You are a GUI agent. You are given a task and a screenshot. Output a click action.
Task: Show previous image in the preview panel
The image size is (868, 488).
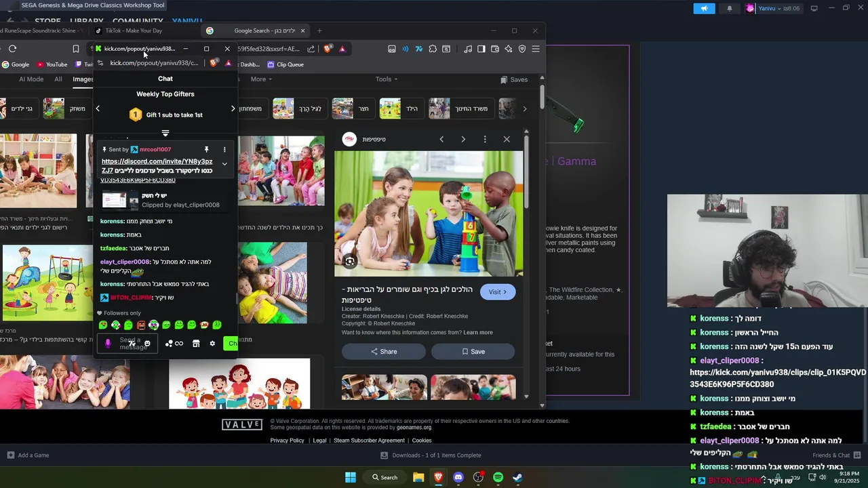441,139
